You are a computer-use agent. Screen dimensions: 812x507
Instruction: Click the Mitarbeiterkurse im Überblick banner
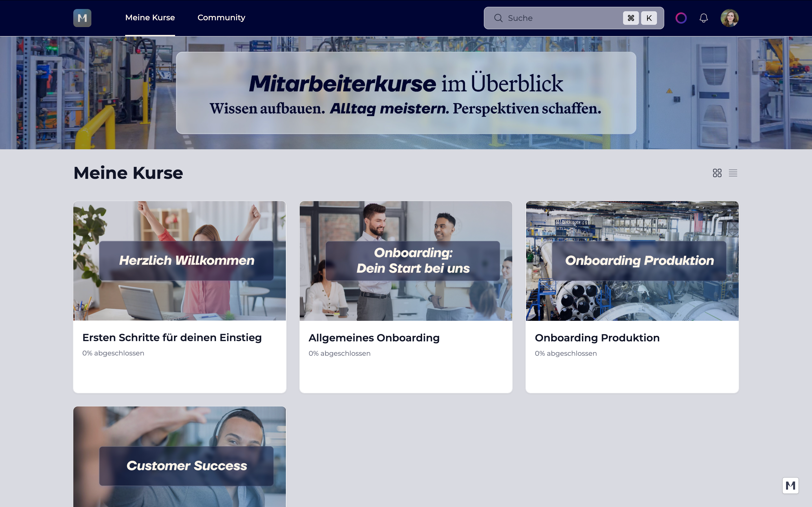pyautogui.click(x=406, y=93)
